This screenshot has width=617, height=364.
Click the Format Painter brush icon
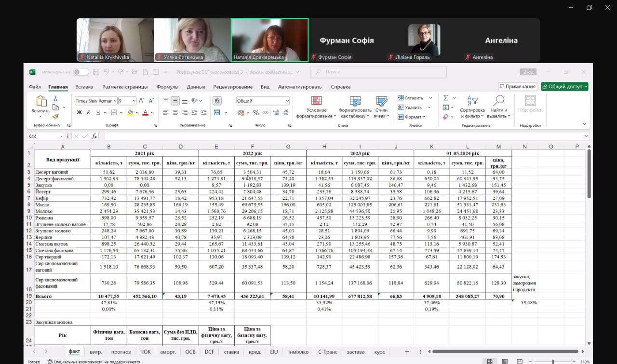click(x=55, y=116)
